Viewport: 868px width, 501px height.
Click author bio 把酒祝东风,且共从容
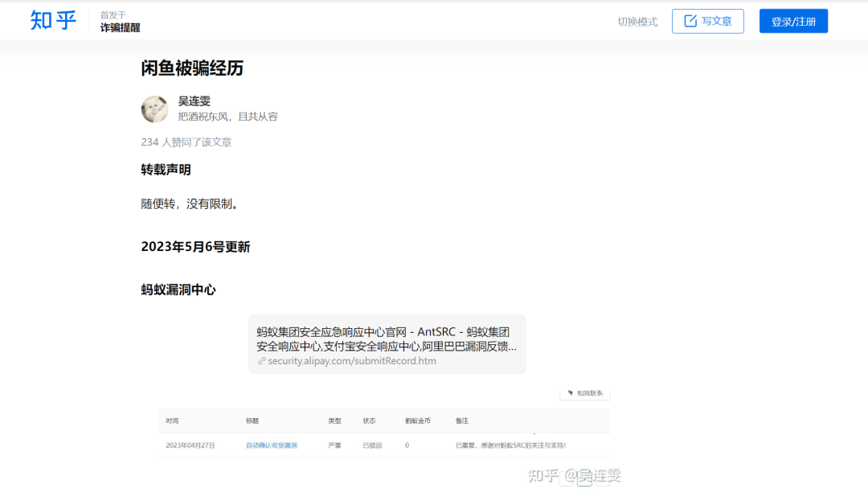pos(227,117)
